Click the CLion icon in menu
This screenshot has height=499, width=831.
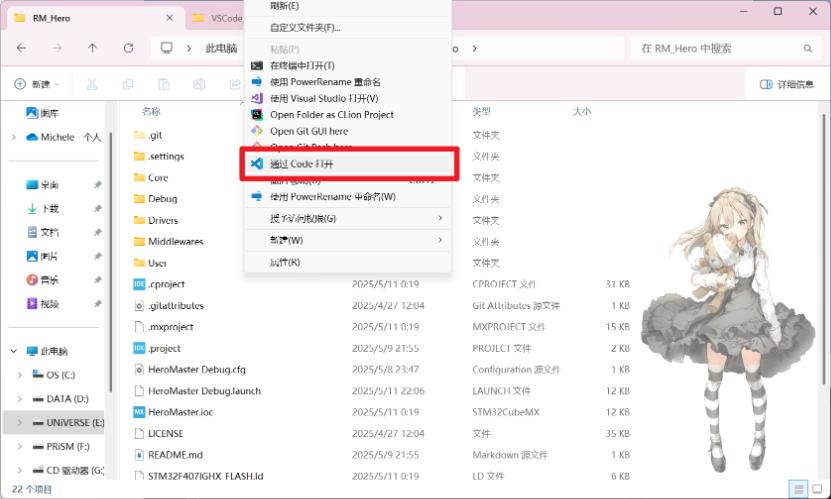pos(257,115)
